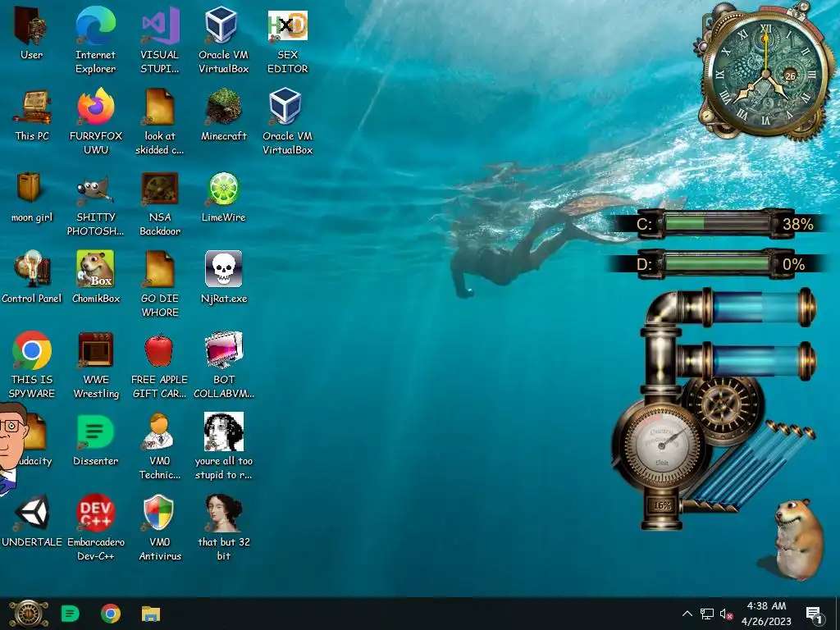Select the moon girl folder icon

pyautogui.click(x=32, y=197)
